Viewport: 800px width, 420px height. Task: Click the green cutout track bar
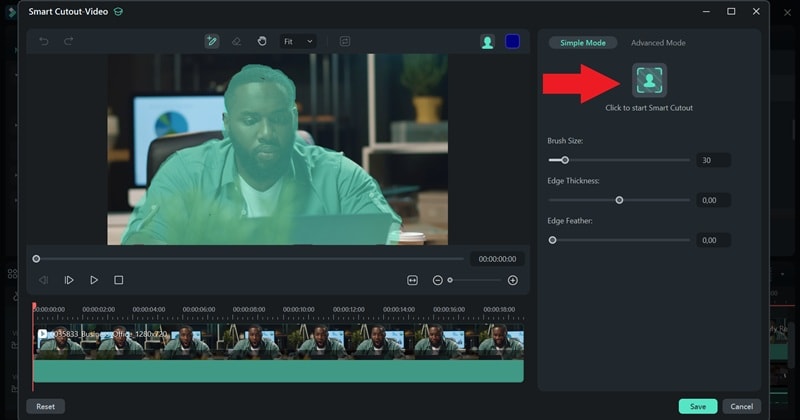[x=279, y=371]
